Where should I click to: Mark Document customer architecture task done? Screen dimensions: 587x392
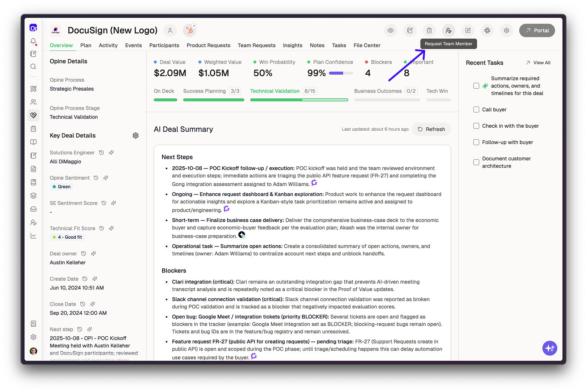476,162
